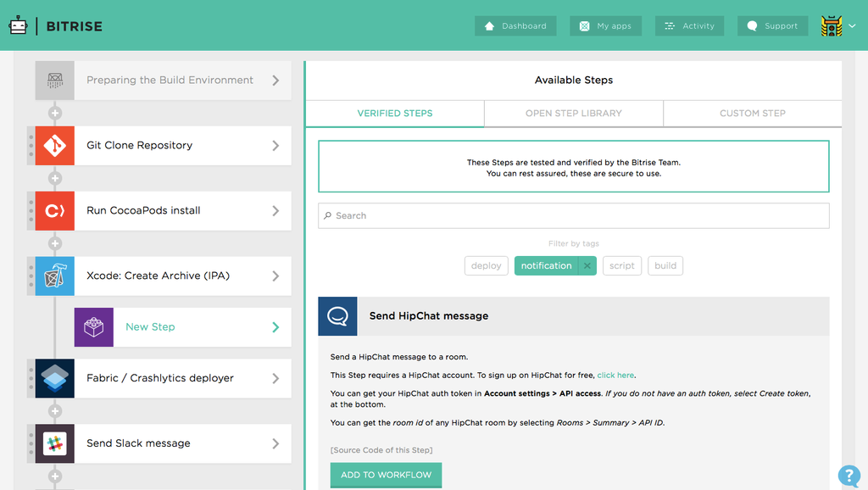868x490 pixels.
Task: Add step below Run CocoaPods install
Action: coord(55,243)
